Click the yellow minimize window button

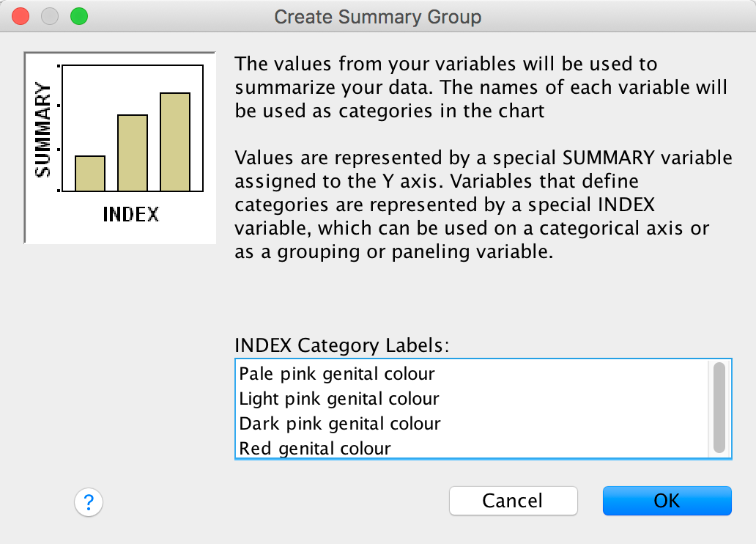50,16
